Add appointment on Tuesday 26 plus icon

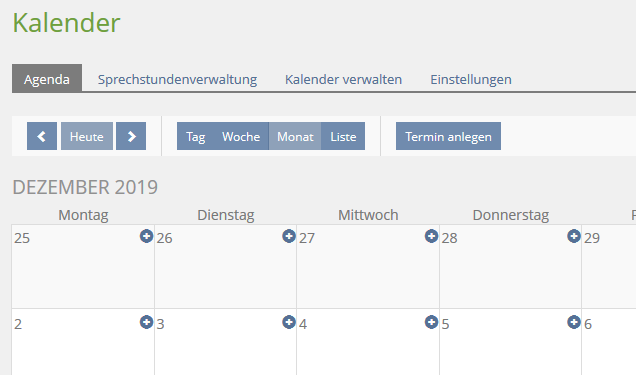tap(289, 236)
